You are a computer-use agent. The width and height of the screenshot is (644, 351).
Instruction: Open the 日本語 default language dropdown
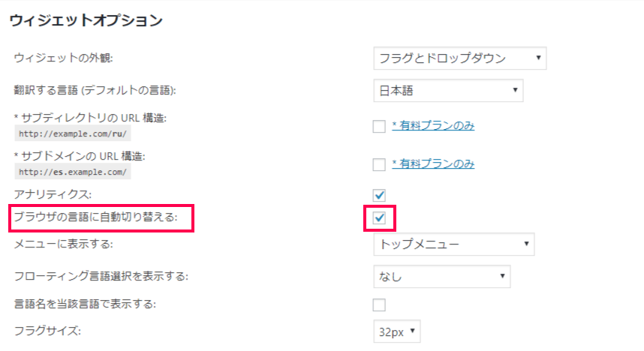coord(448,90)
